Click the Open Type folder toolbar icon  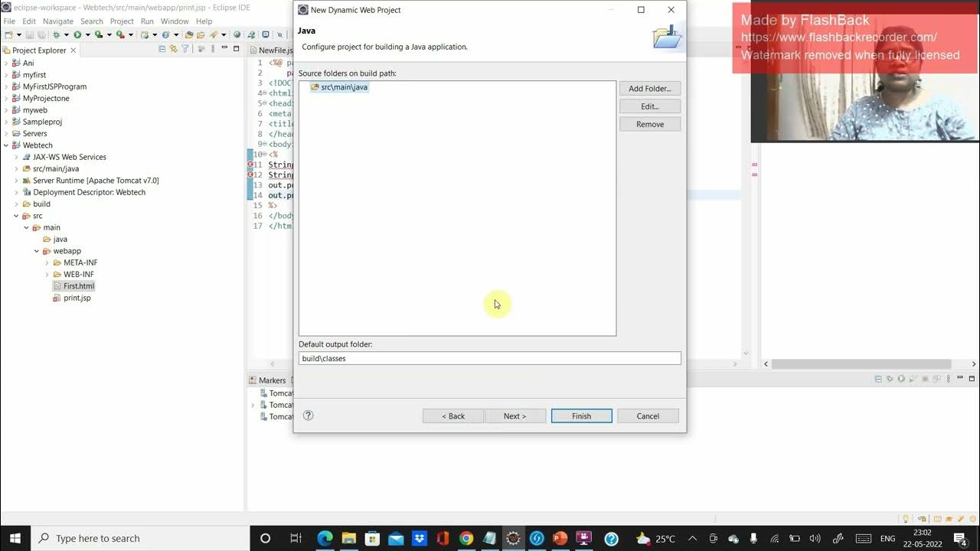tap(189, 35)
